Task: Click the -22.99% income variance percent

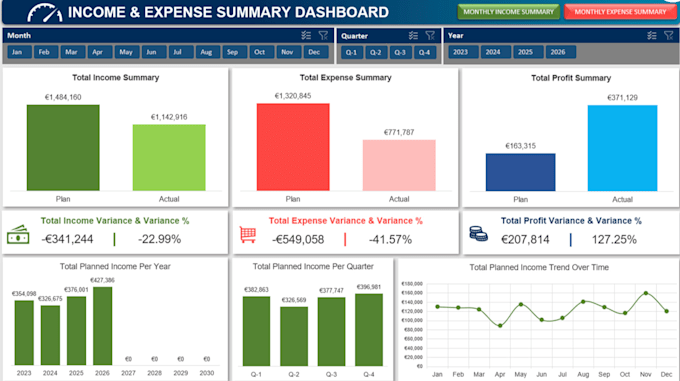Action: [159, 239]
